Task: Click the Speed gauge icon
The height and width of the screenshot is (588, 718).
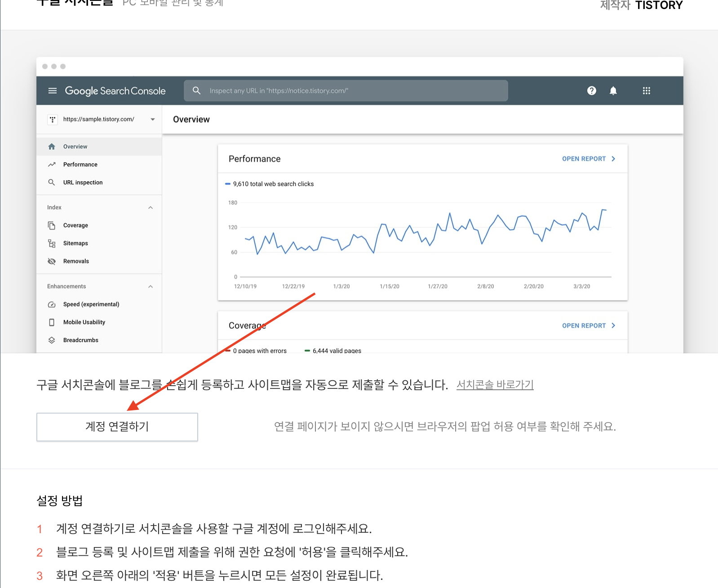Action: click(52, 304)
